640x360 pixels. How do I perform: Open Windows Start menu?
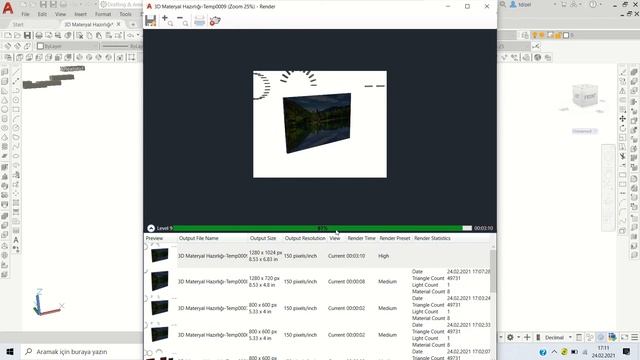tap(10, 351)
